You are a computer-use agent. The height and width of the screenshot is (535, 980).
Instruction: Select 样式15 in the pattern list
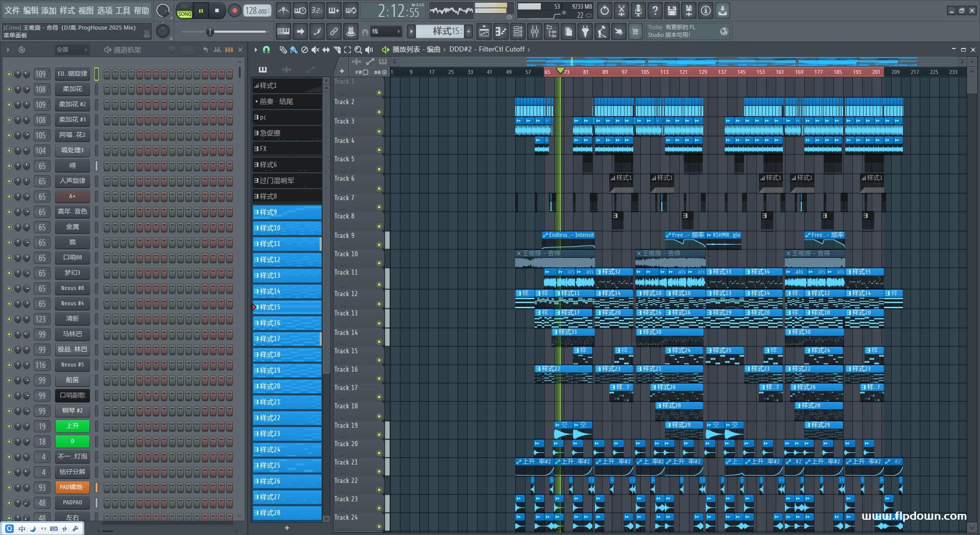[287, 307]
